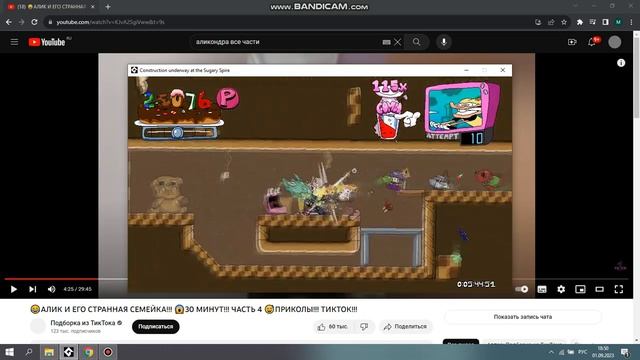
Task: Open the channel avatar thumbnail
Action: click(38, 326)
